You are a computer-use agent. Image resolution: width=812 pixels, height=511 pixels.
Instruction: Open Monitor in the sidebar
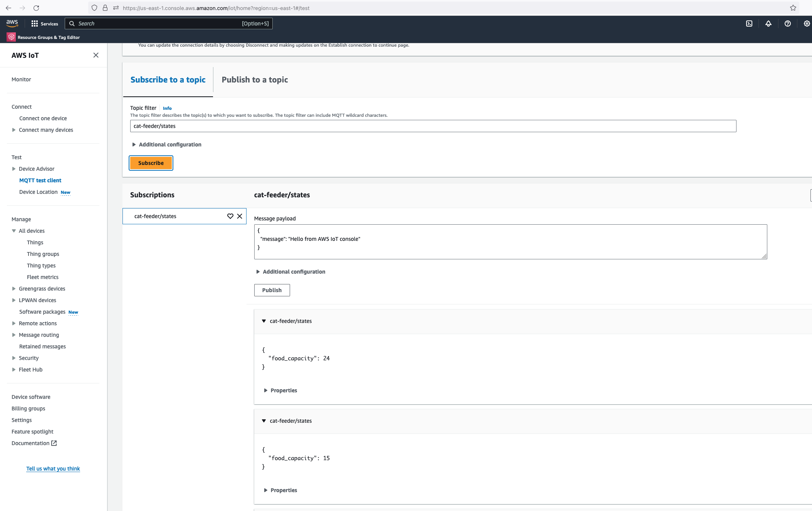pyautogui.click(x=21, y=79)
